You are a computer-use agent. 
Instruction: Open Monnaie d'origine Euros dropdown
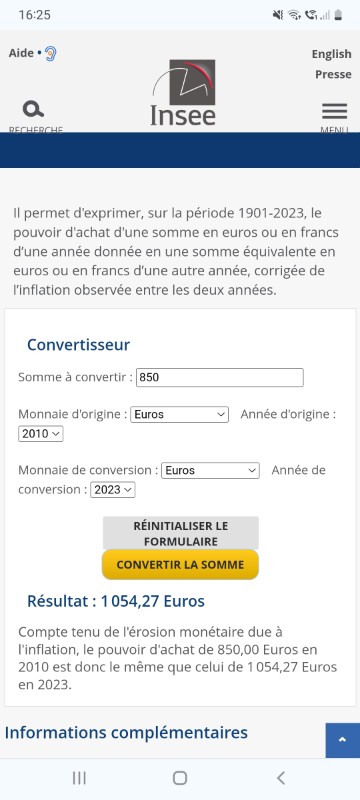point(179,414)
